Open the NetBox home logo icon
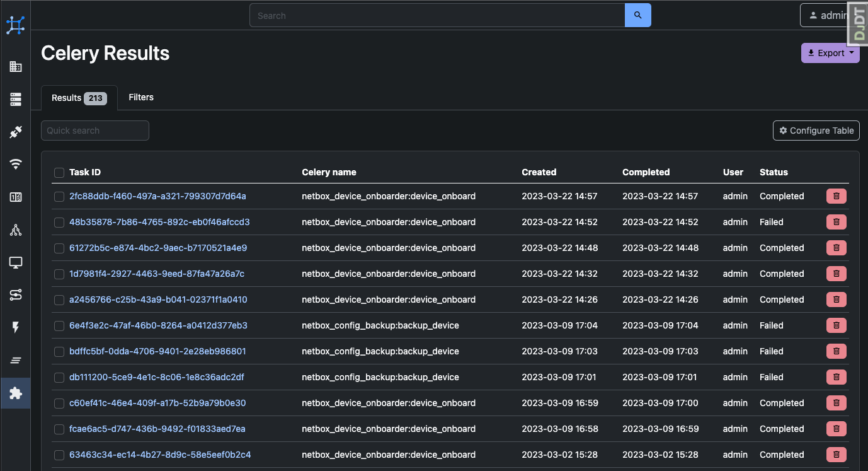 pyautogui.click(x=16, y=25)
